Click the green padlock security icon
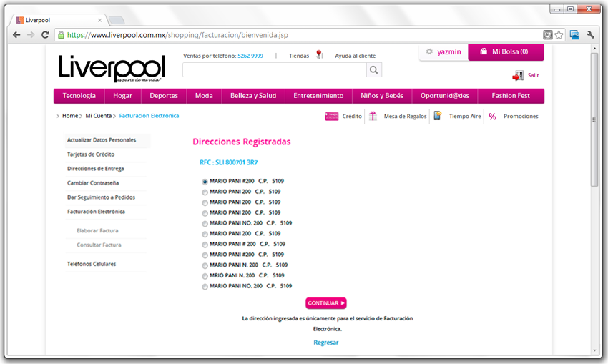Image resolution: width=608 pixels, height=364 pixels. (61, 35)
